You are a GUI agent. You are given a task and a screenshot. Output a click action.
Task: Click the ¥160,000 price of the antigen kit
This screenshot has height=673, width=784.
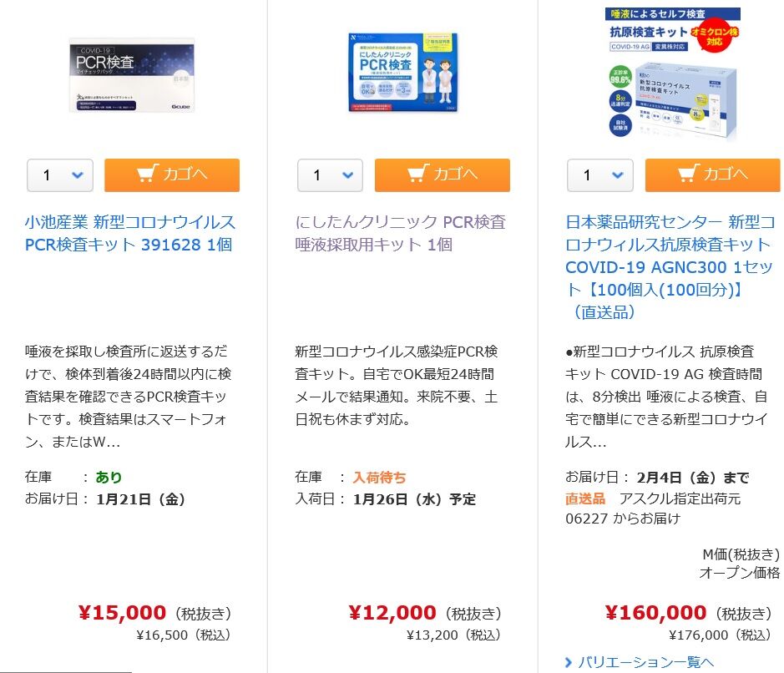(655, 614)
